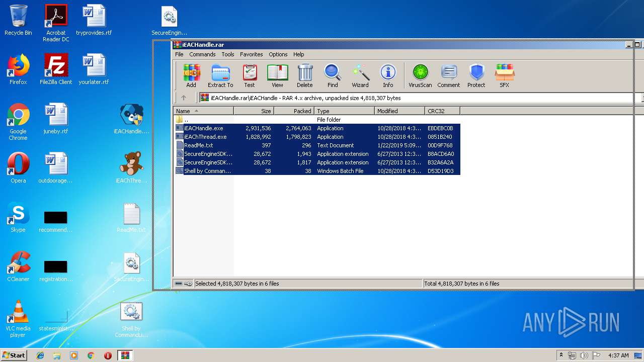This screenshot has height=362, width=644.
Task: Open the Windows Start button
Action: click(x=14, y=355)
